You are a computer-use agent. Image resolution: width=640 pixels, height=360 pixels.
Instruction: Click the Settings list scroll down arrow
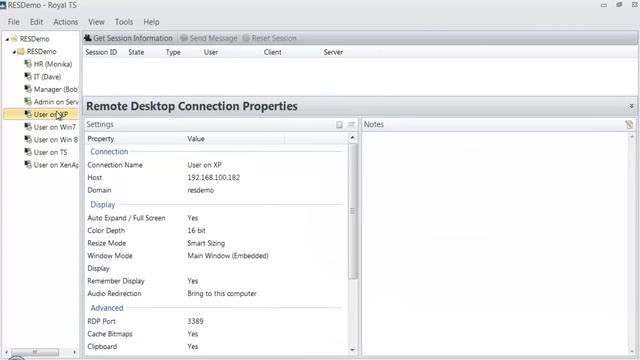[x=352, y=349]
